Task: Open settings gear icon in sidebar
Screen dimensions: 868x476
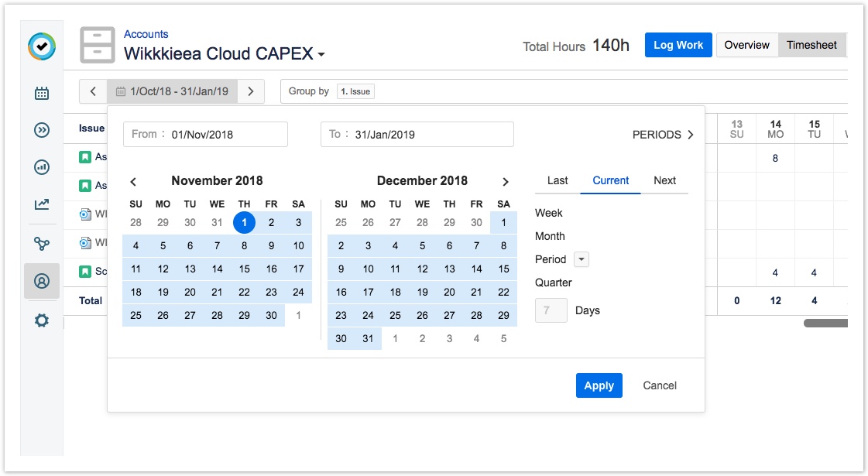Action: [42, 320]
